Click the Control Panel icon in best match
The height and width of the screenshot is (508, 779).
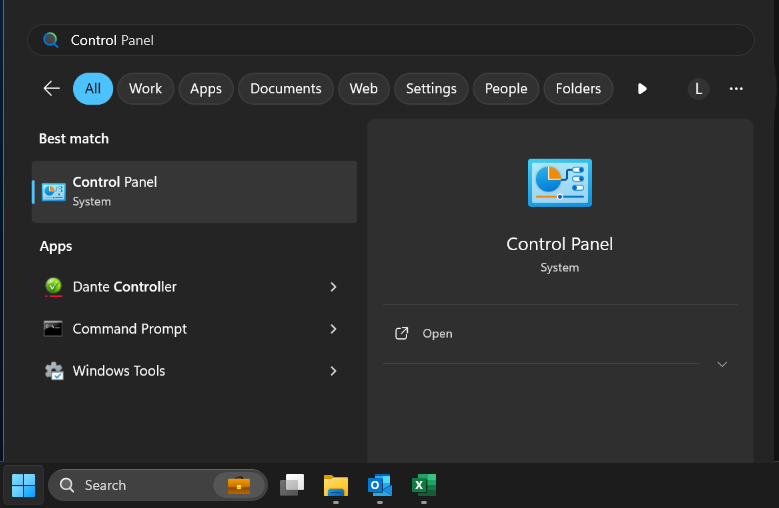pyautogui.click(x=54, y=192)
